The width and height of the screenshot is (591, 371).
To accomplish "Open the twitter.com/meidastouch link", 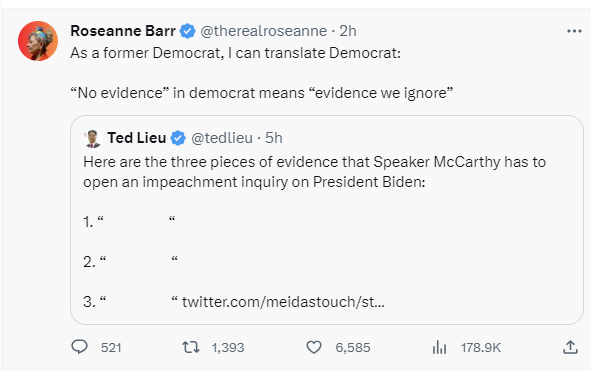I will pos(283,302).
